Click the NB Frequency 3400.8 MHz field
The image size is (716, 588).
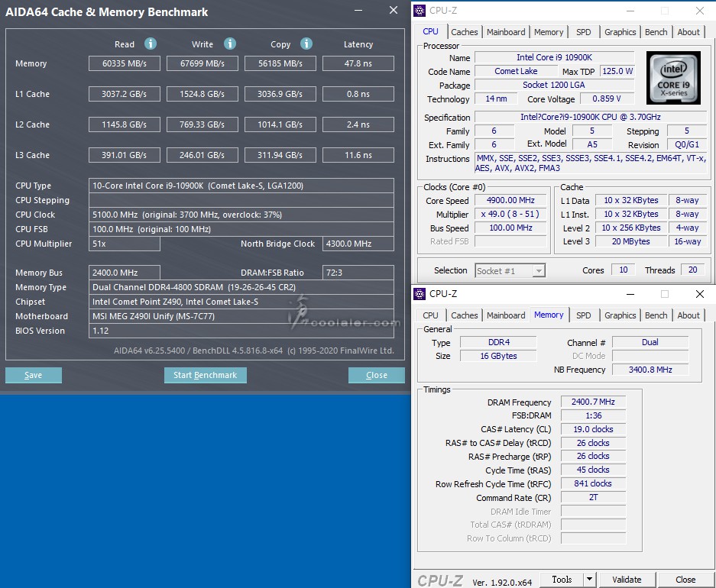pyautogui.click(x=650, y=370)
